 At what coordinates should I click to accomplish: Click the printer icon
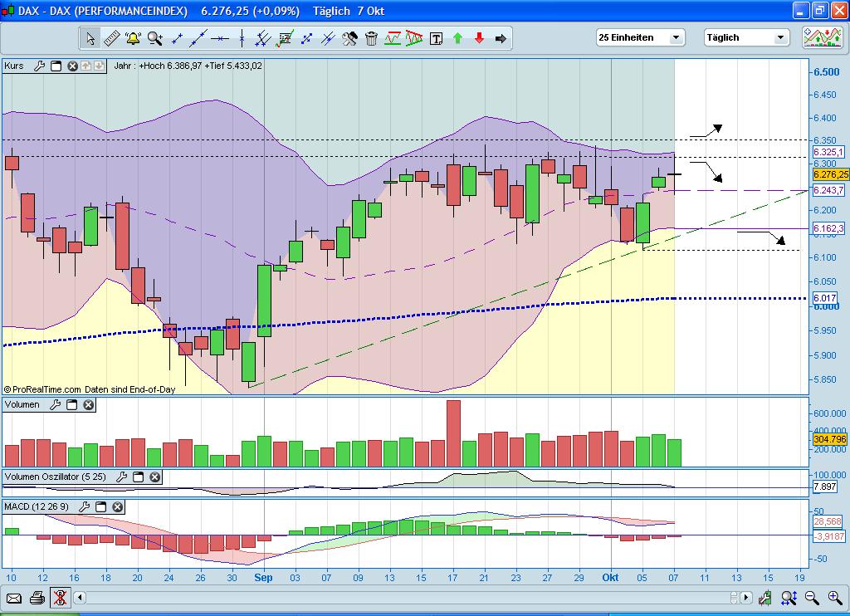[x=37, y=599]
